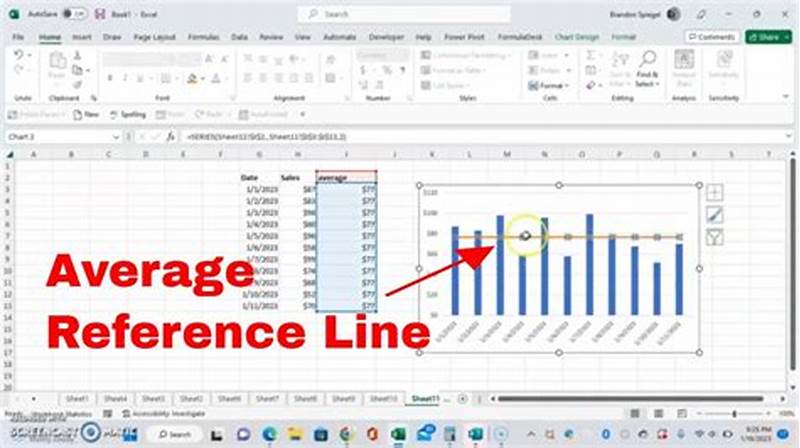The height and width of the screenshot is (448, 800).
Task: Click Increase Font Size icon
Action: [209, 60]
